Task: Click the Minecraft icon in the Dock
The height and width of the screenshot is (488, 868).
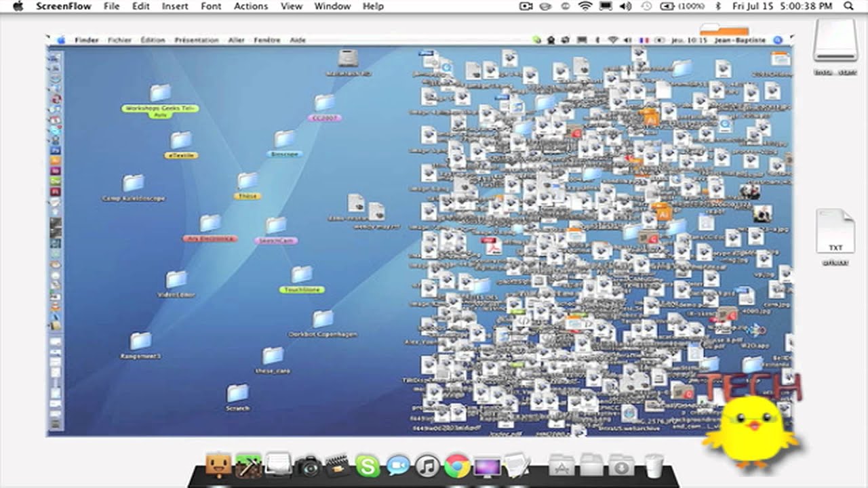Action: click(248, 466)
